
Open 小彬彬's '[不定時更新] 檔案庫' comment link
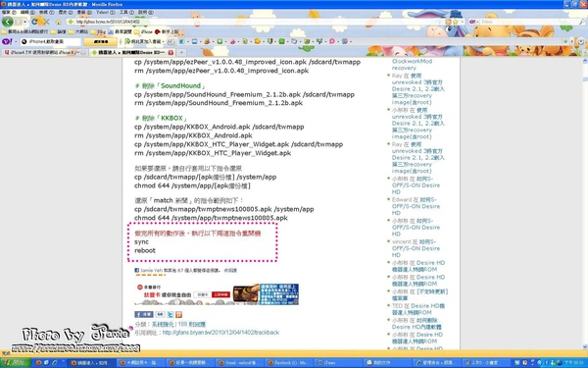pos(419,294)
